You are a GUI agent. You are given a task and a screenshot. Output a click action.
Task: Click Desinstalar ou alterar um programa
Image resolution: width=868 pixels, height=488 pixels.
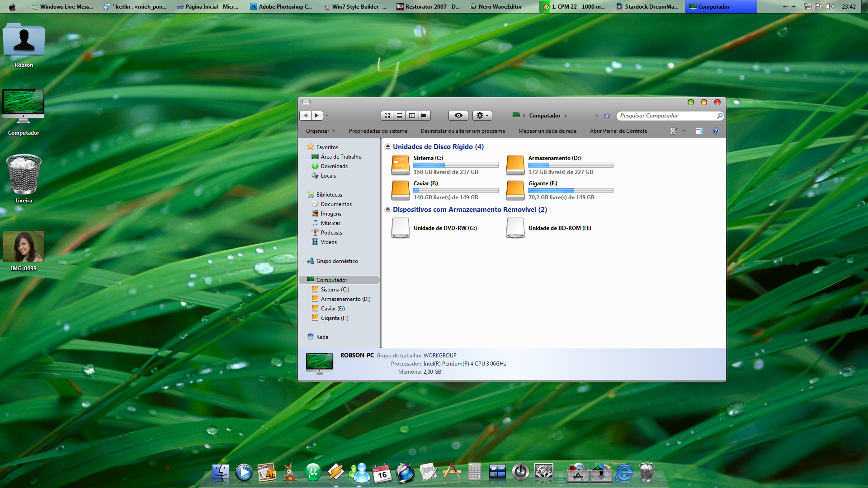pos(463,131)
